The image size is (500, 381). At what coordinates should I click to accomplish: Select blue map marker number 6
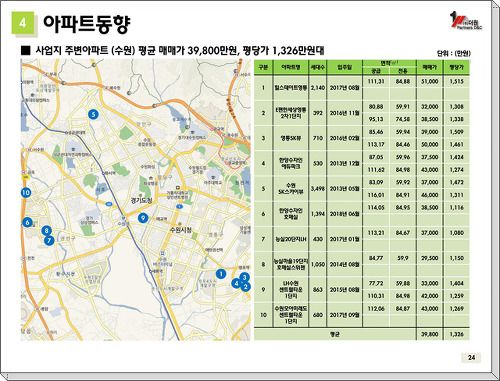27,222
